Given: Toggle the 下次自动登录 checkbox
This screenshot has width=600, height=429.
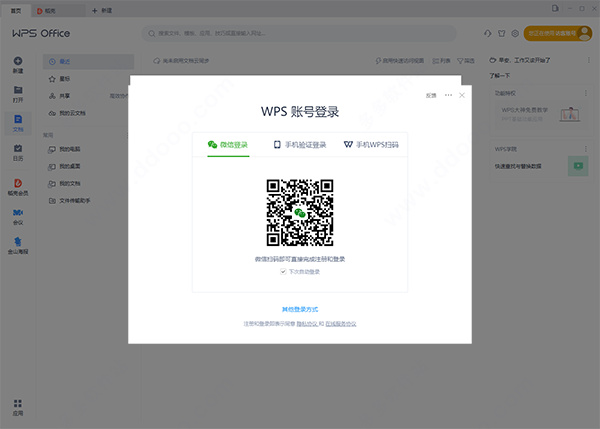Looking at the screenshot, I should (x=283, y=271).
